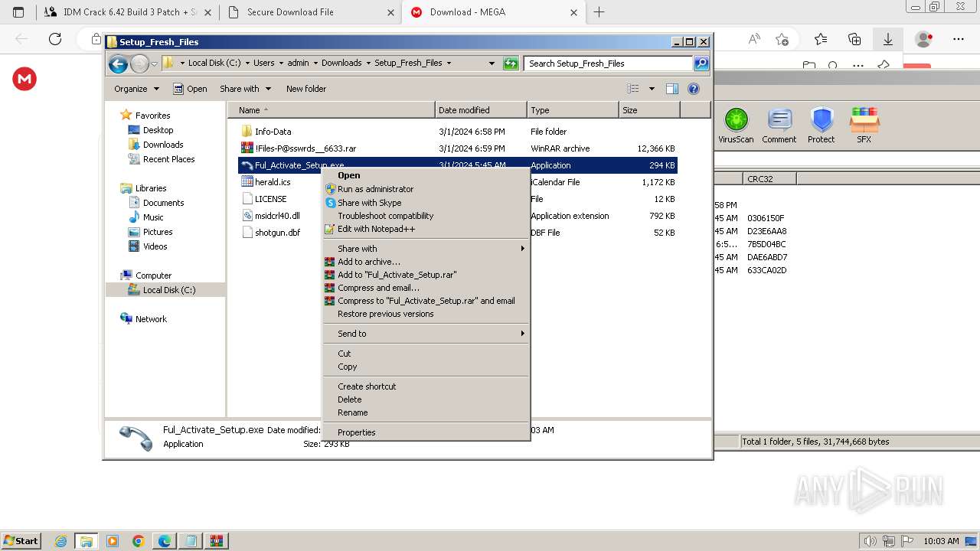Screen dimensions: 980x551
Task: Expand the Send to submenu
Action: [426, 334]
